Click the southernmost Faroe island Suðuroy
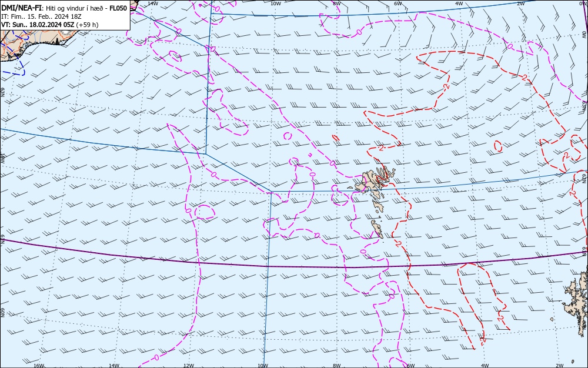 tap(377, 229)
